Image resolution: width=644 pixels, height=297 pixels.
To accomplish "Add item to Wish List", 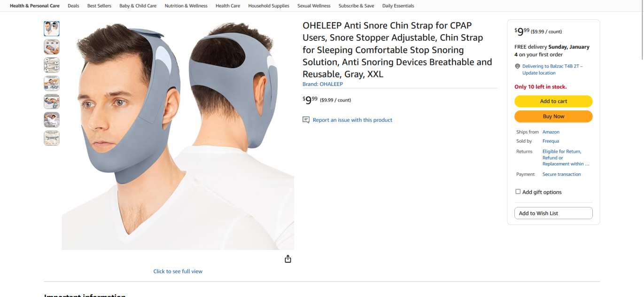I will tap(553, 213).
